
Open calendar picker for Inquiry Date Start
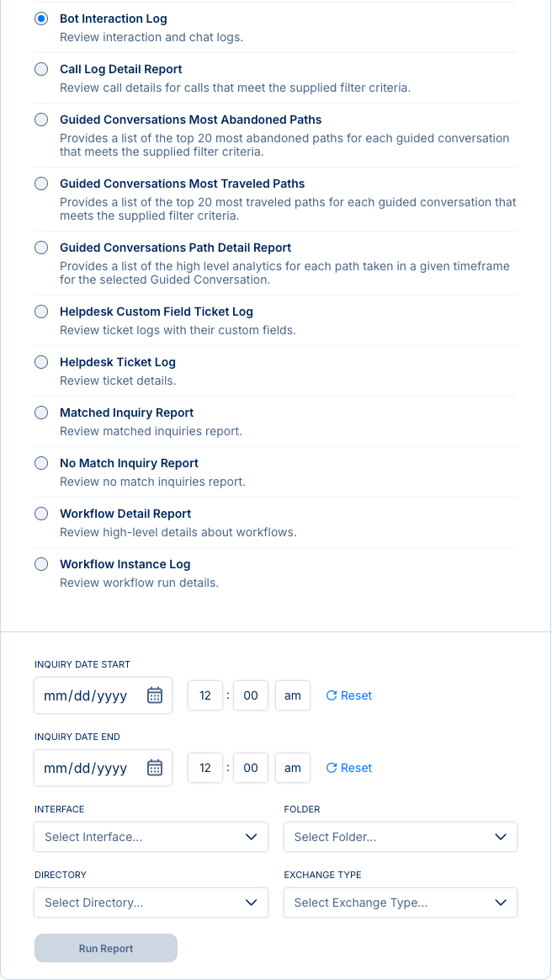(x=155, y=695)
